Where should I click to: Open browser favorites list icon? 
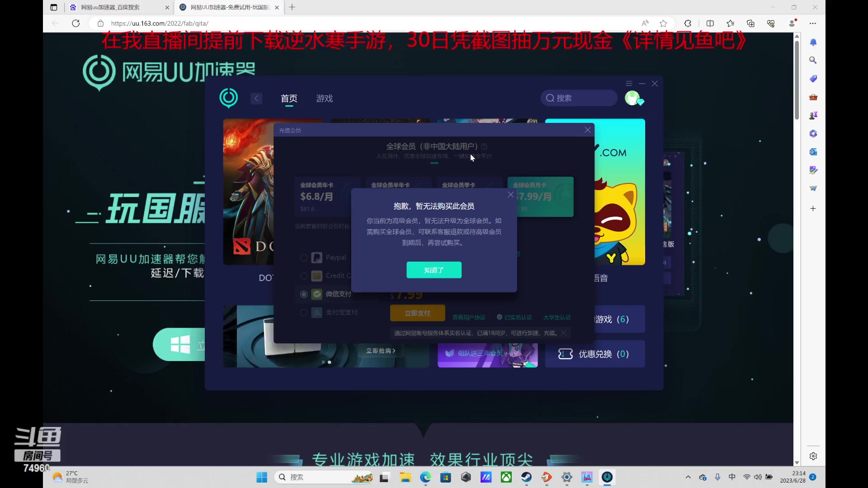(x=731, y=23)
